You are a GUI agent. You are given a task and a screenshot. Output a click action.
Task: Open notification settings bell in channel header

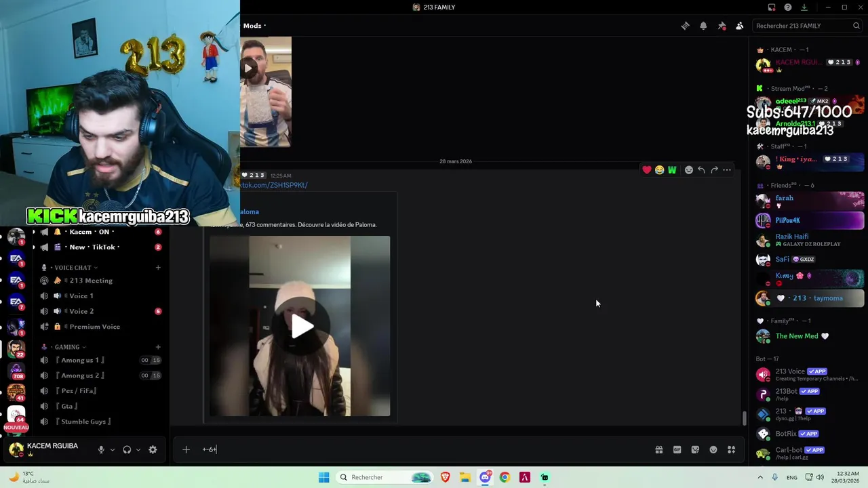point(703,26)
